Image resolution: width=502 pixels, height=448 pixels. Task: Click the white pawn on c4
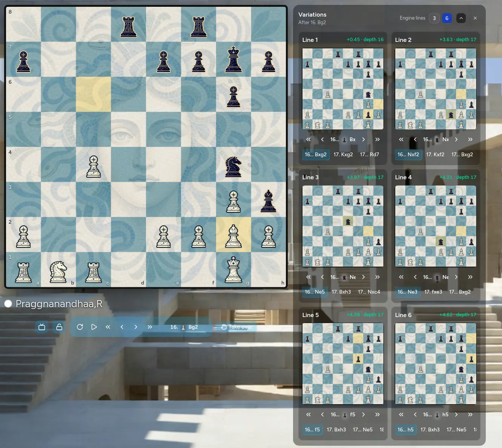pyautogui.click(x=94, y=166)
